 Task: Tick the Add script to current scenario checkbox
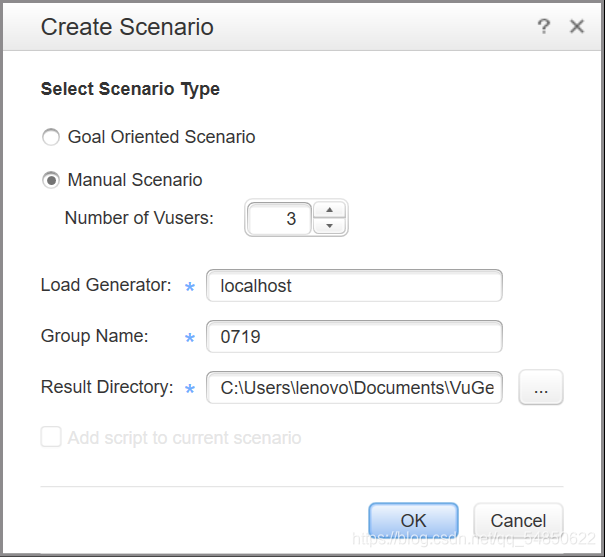point(50,437)
